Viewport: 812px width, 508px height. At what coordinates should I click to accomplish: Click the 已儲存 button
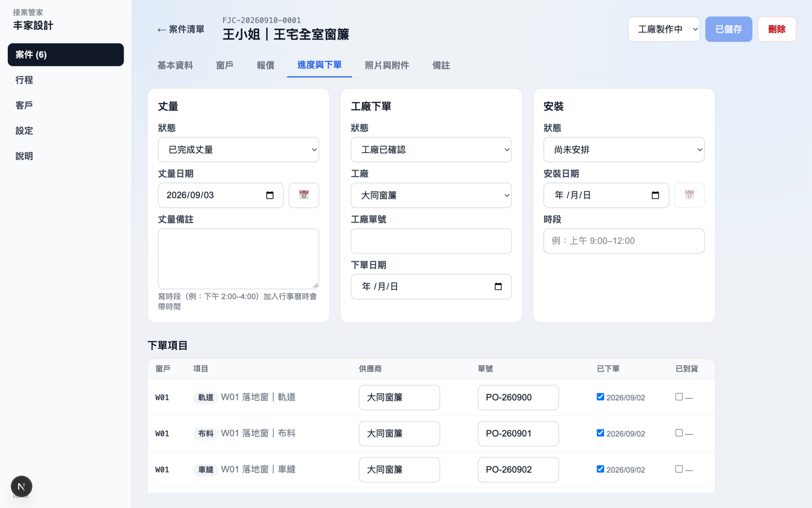tap(729, 29)
